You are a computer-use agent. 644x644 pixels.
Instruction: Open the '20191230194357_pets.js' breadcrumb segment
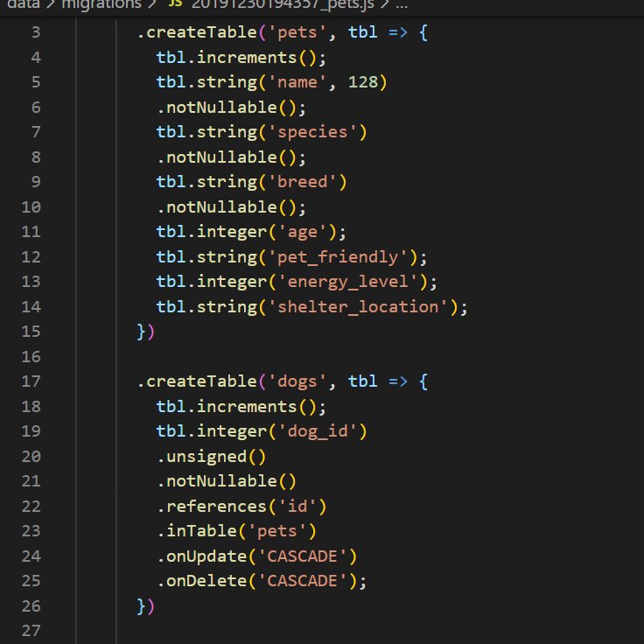pos(283,4)
